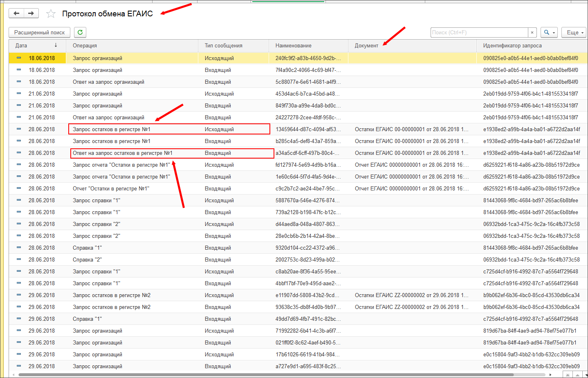The image size is (588, 378).
Task: Select the cell 5c88077e-6e61-4681-a4f9…
Action: point(308,82)
